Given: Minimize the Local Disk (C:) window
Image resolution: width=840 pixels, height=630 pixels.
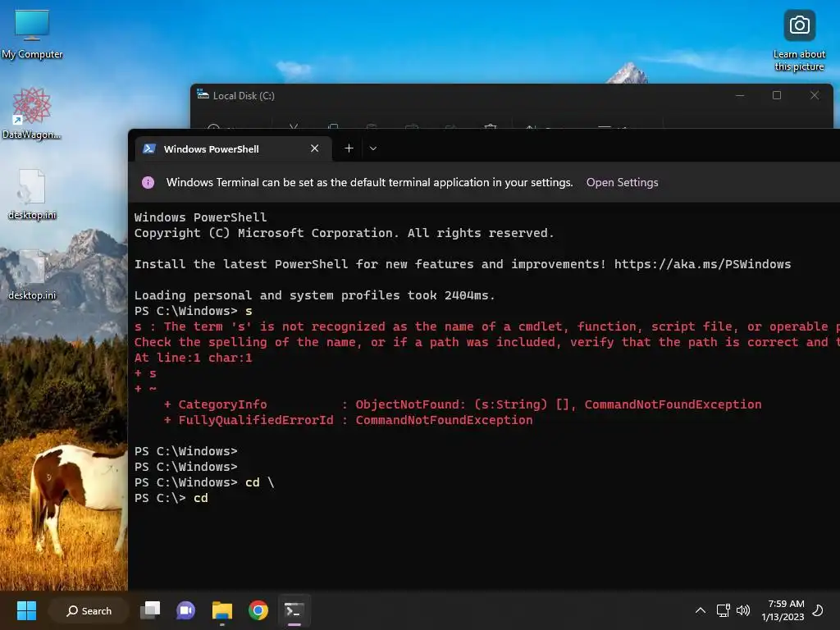Looking at the screenshot, I should pos(740,95).
